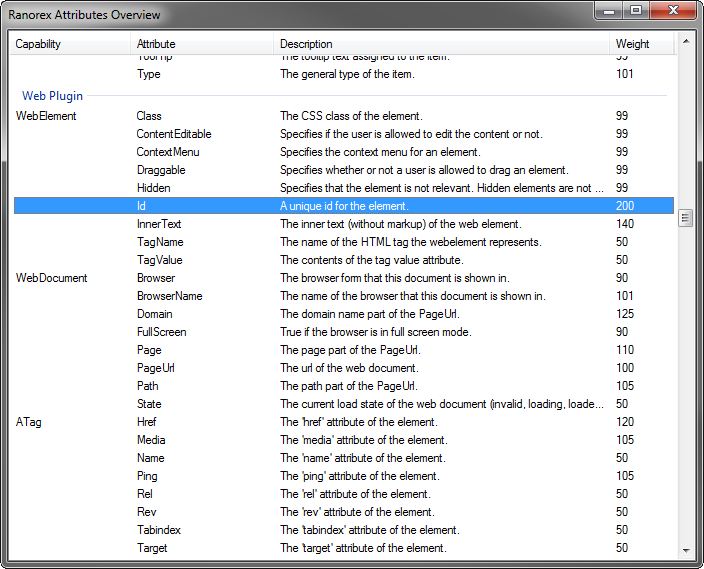Select the Path attribute row
704x569 pixels.
click(x=344, y=386)
